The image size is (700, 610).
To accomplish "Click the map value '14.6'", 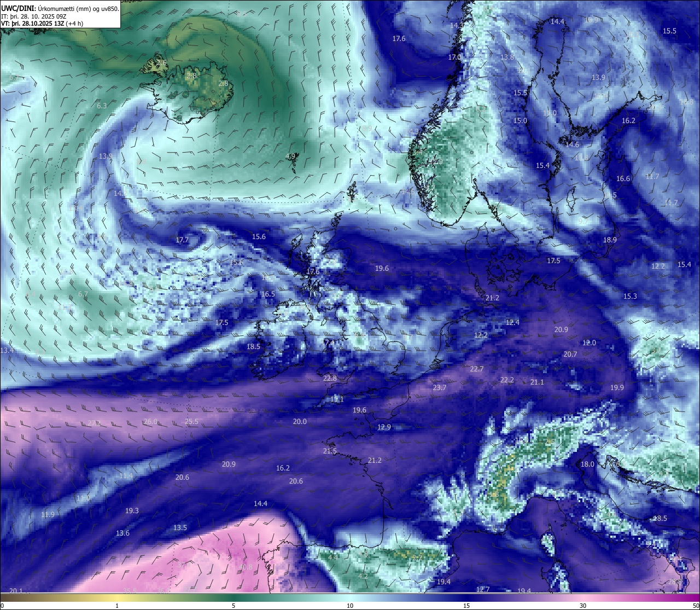I will (x=572, y=144).
